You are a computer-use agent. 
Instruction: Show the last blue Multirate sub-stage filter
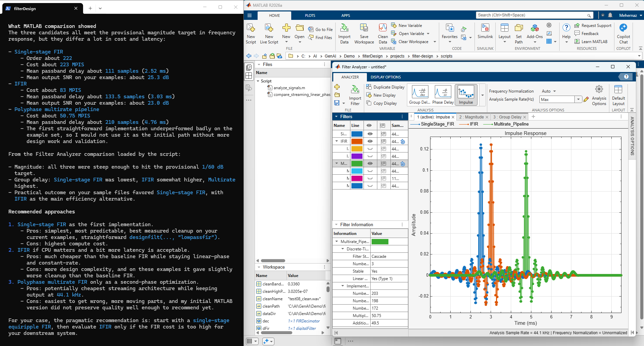[370, 186]
